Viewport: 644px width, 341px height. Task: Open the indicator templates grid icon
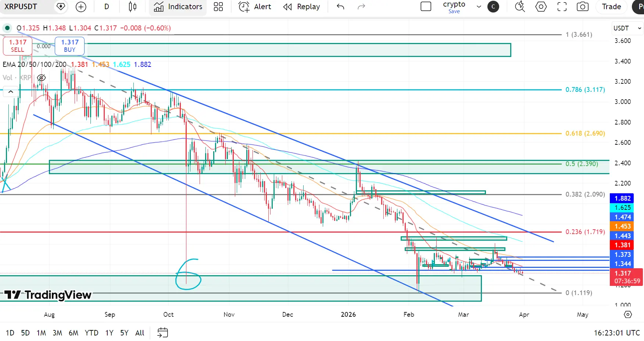218,7
